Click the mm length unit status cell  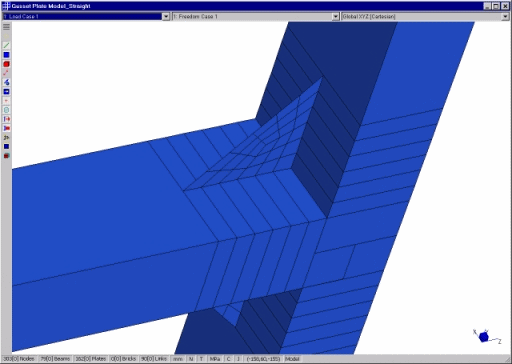coord(178,359)
